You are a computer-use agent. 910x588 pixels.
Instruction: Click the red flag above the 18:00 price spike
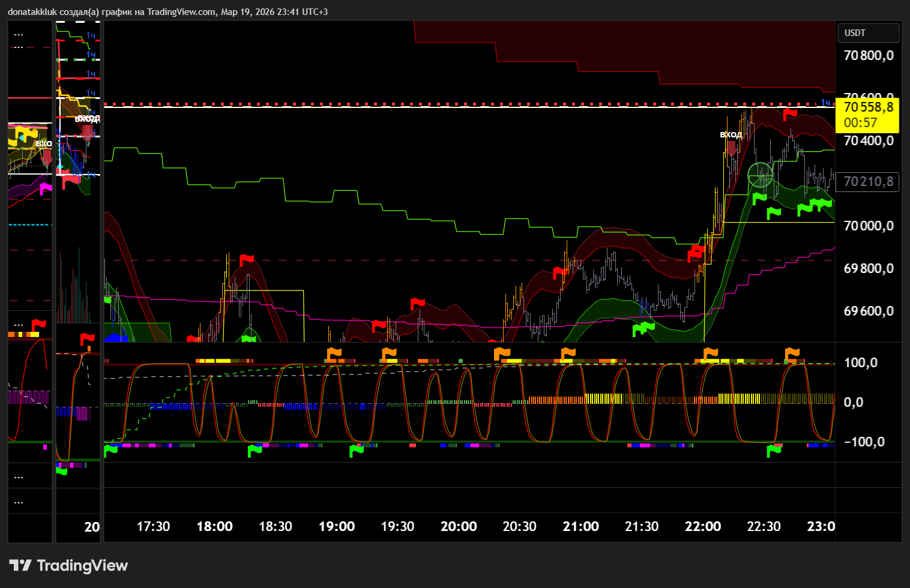tap(246, 260)
